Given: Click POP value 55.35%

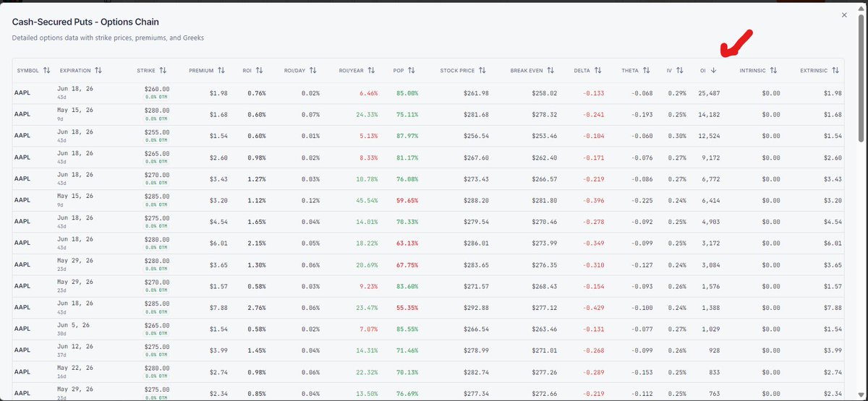Looking at the screenshot, I should click(407, 308).
